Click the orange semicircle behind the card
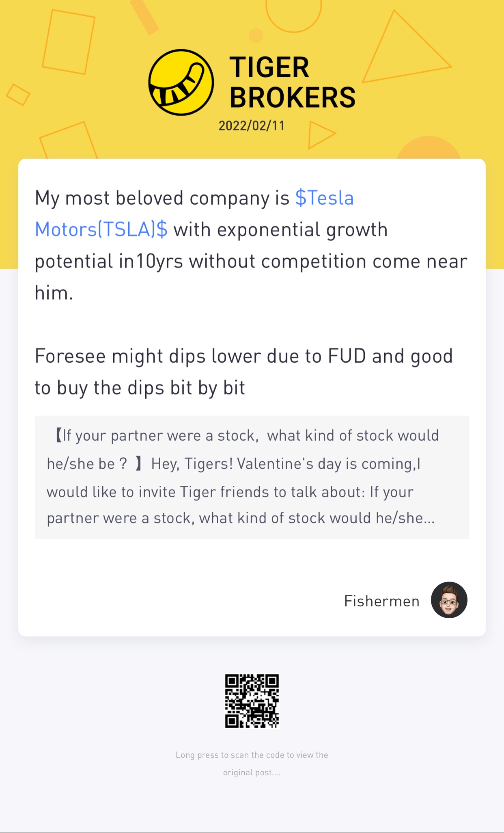Screen dimensions: 504x833 click(428, 148)
